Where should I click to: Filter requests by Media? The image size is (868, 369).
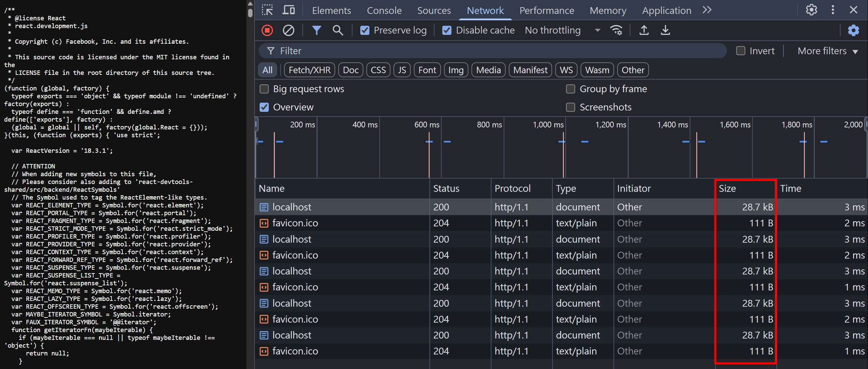(488, 70)
